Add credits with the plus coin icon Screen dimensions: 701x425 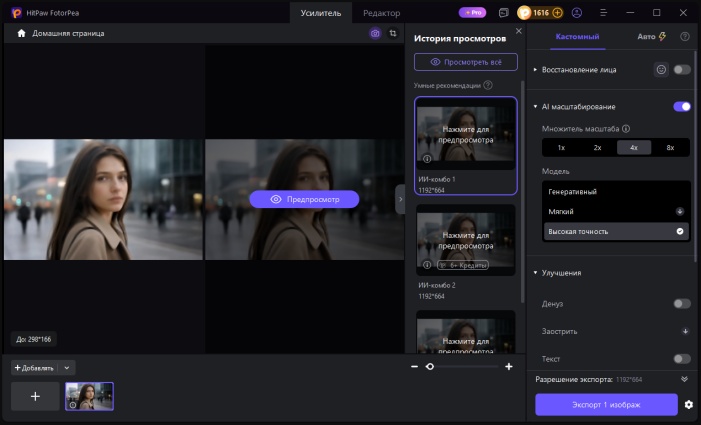557,13
